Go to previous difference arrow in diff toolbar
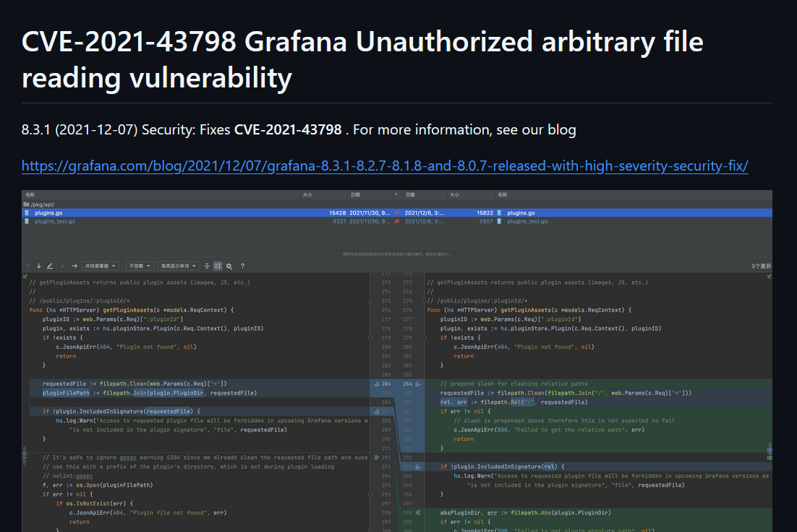The image size is (797, 532). (x=28, y=266)
